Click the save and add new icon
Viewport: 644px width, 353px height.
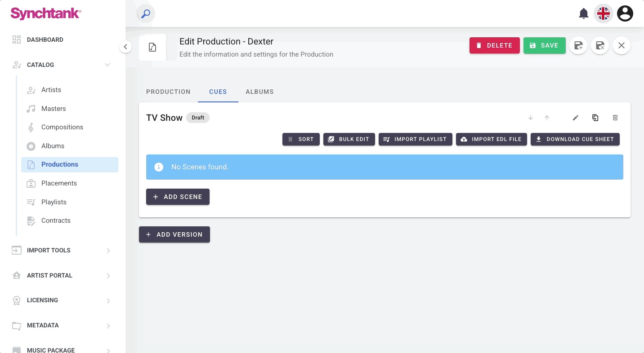pyautogui.click(x=578, y=45)
